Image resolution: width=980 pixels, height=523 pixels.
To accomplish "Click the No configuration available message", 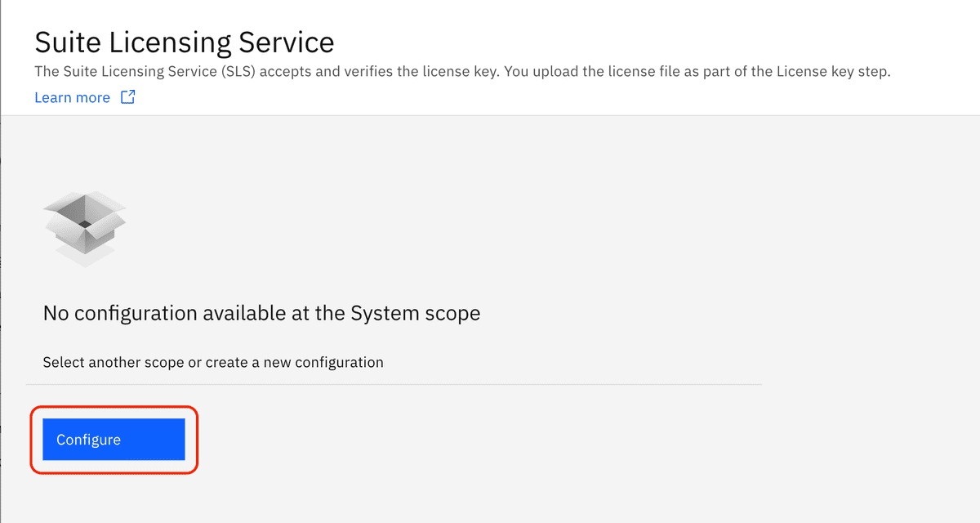I will pyautogui.click(x=261, y=312).
